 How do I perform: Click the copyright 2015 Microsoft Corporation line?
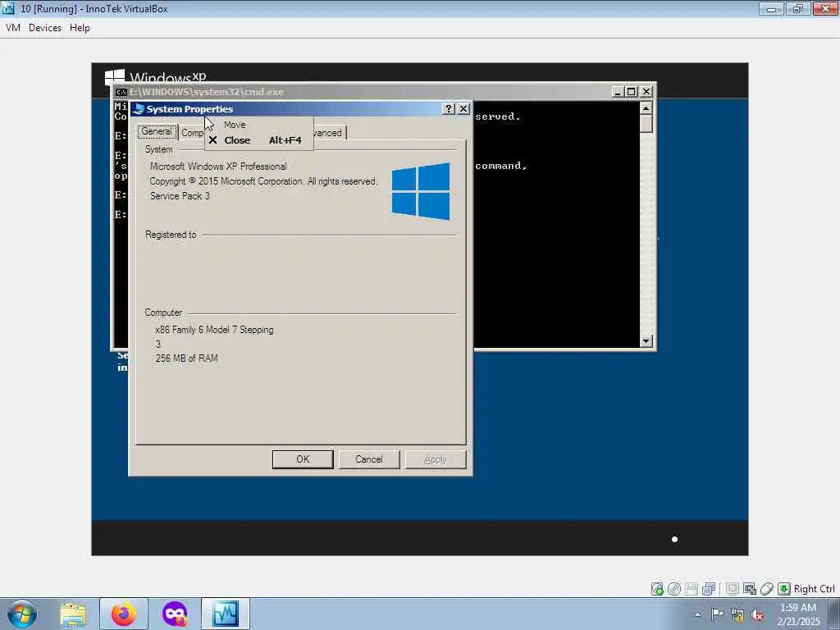263,181
